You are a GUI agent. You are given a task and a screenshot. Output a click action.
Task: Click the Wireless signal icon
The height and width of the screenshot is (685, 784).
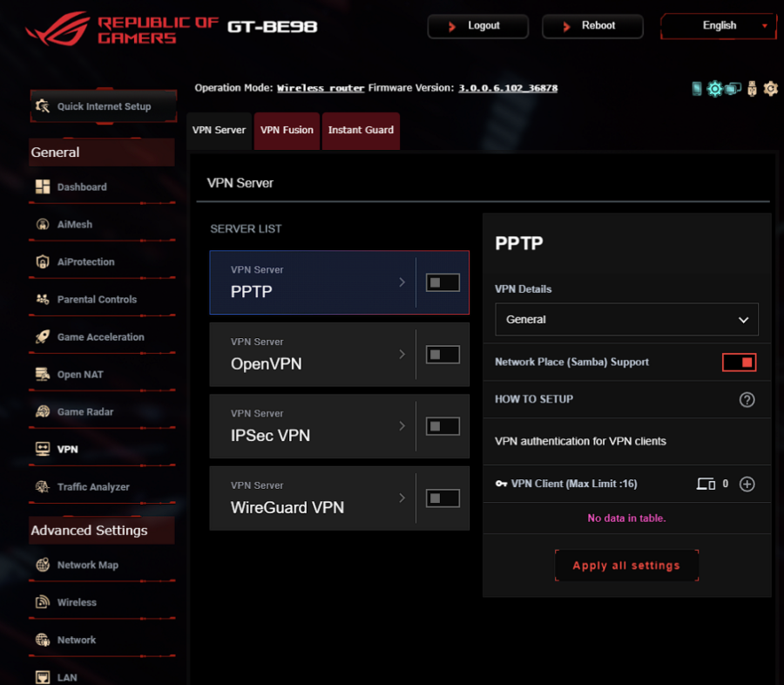pos(43,602)
